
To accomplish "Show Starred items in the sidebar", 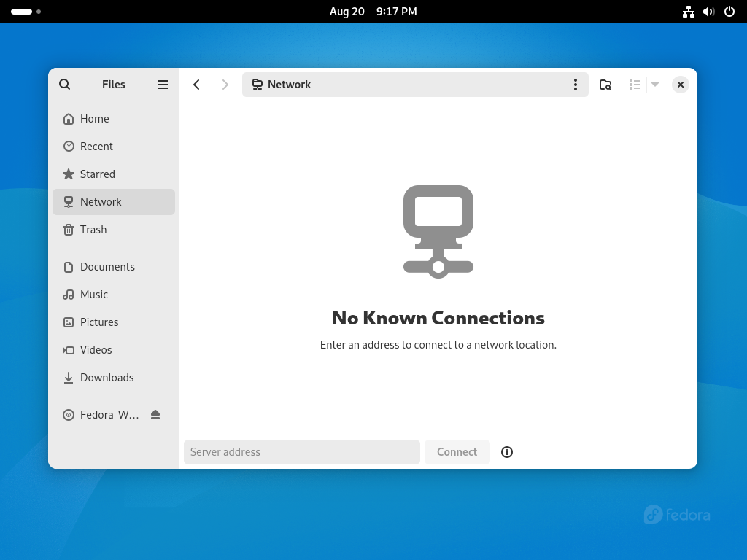I will [114, 174].
